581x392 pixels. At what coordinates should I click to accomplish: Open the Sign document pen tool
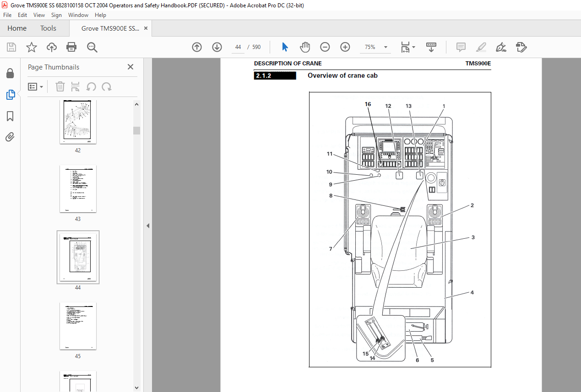click(x=501, y=47)
